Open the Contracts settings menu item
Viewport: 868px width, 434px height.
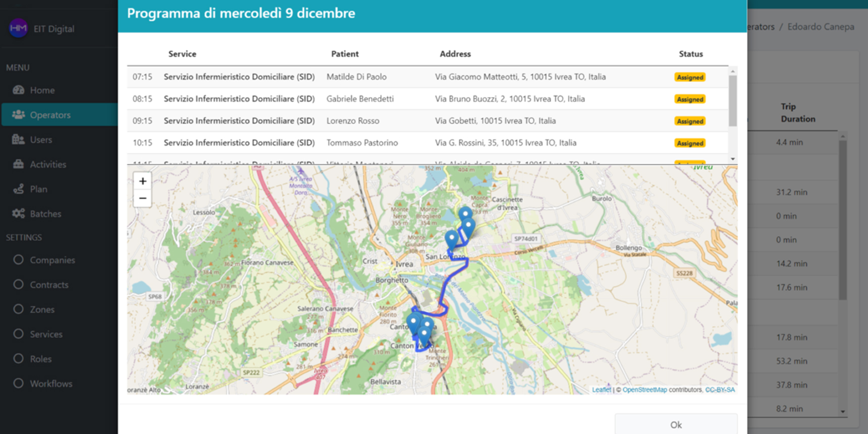point(49,285)
